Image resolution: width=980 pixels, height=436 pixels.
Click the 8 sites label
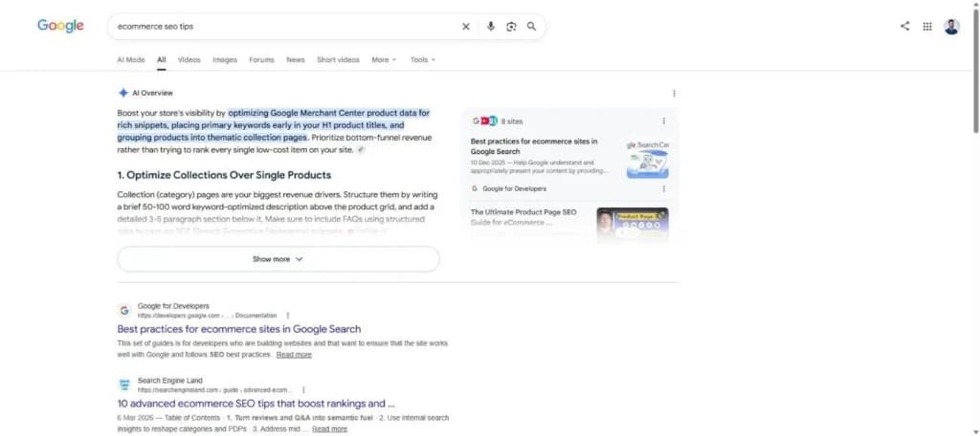[x=512, y=121]
